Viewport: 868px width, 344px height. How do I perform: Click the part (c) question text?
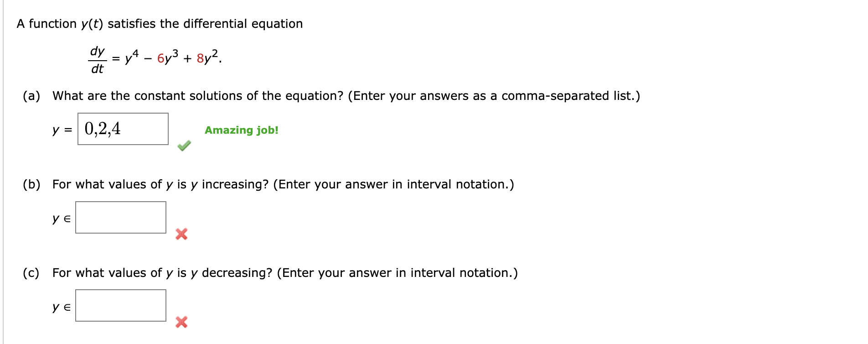(x=285, y=272)
